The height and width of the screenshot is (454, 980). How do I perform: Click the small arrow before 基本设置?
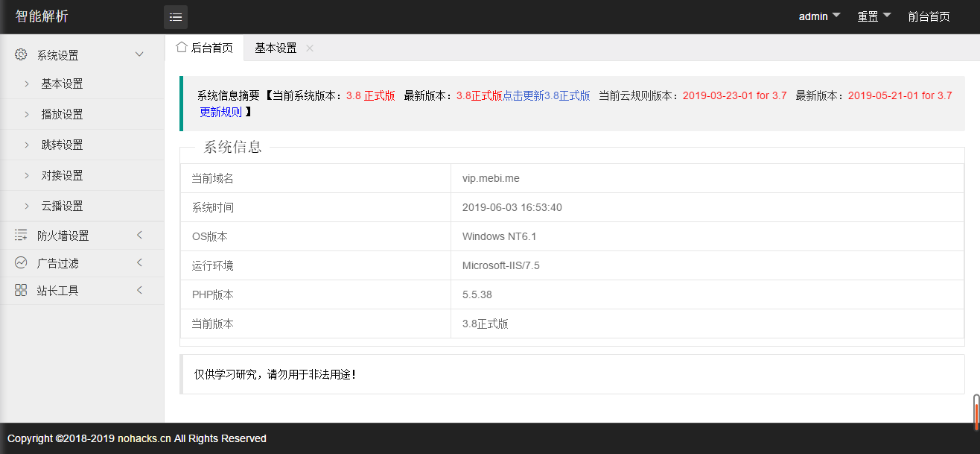point(27,84)
